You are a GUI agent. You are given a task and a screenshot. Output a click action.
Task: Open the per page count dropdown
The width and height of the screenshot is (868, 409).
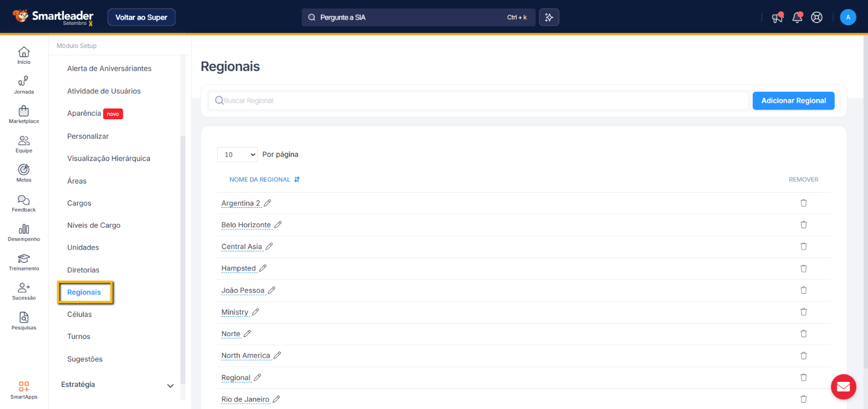click(x=237, y=154)
